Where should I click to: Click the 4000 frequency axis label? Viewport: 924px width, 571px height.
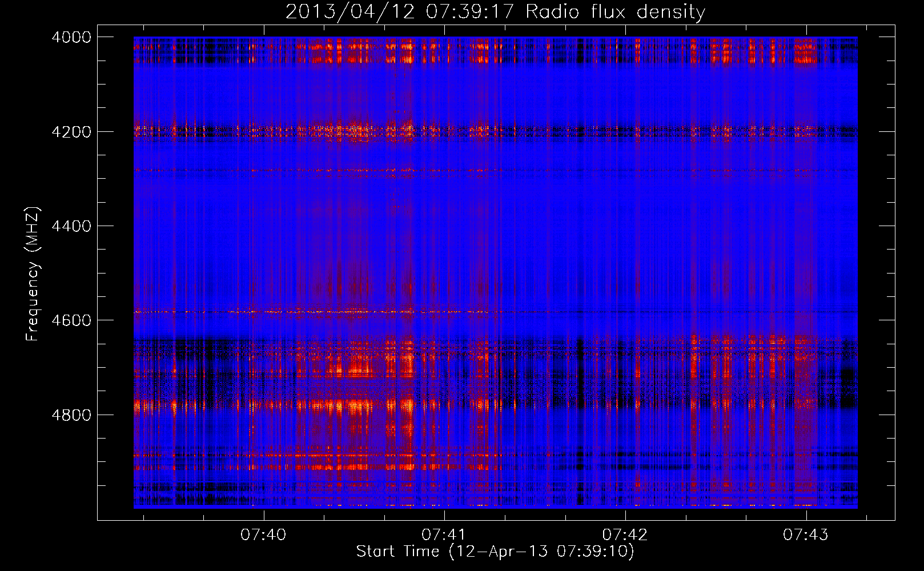(71, 37)
